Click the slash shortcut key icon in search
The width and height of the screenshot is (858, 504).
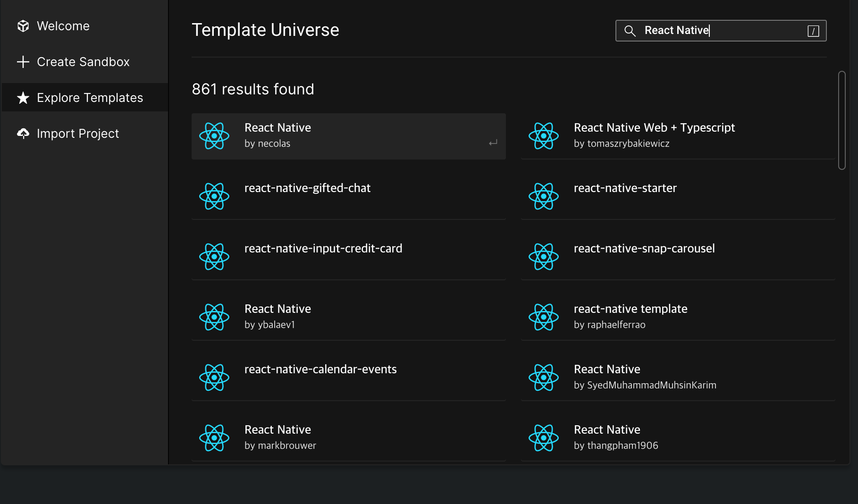813,31
